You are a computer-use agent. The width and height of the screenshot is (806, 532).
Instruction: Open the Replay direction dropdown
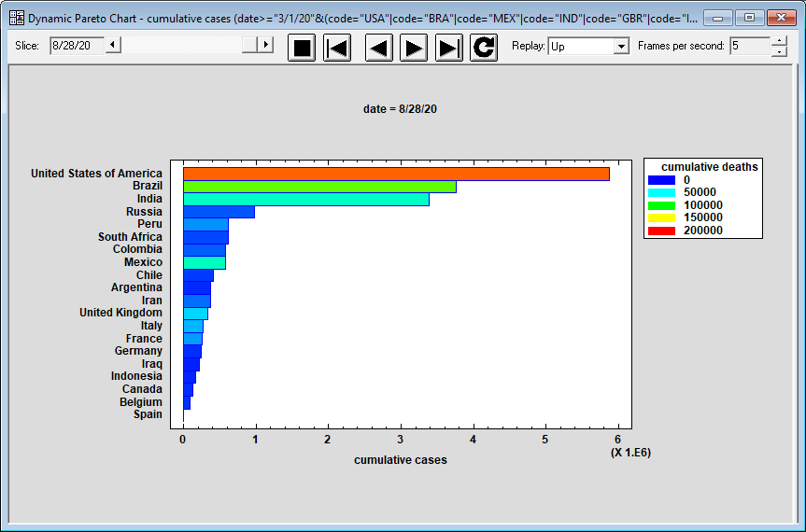point(622,46)
